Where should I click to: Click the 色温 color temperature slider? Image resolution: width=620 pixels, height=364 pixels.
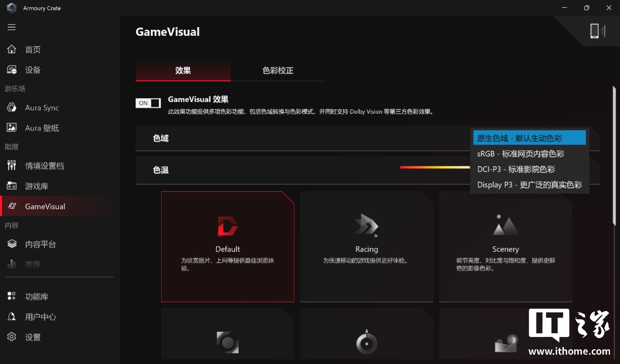[x=434, y=167]
